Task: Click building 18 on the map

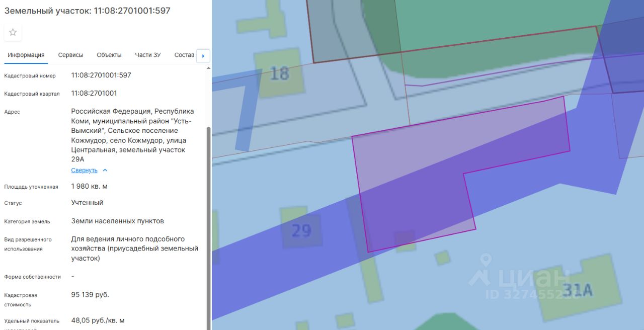Action: click(x=280, y=73)
